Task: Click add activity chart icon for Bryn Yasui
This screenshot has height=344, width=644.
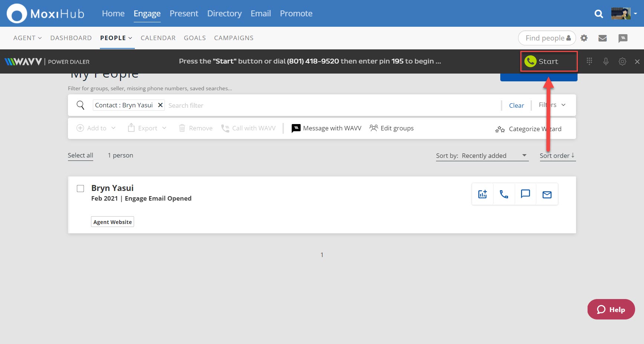Action: click(482, 194)
